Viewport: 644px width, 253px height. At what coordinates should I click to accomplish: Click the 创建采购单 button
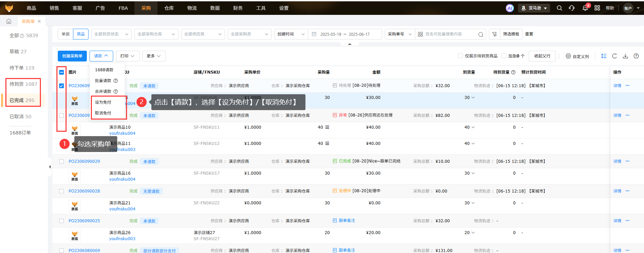coord(72,56)
